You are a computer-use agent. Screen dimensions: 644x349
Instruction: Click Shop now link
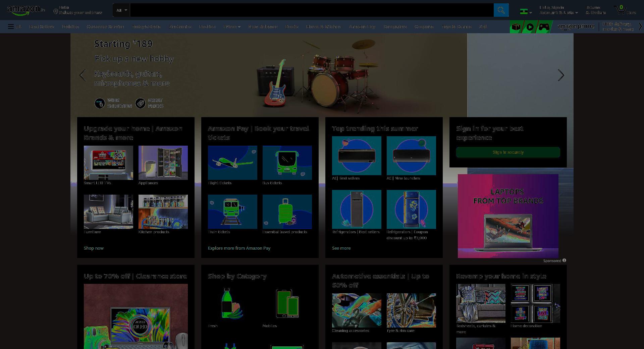94,248
